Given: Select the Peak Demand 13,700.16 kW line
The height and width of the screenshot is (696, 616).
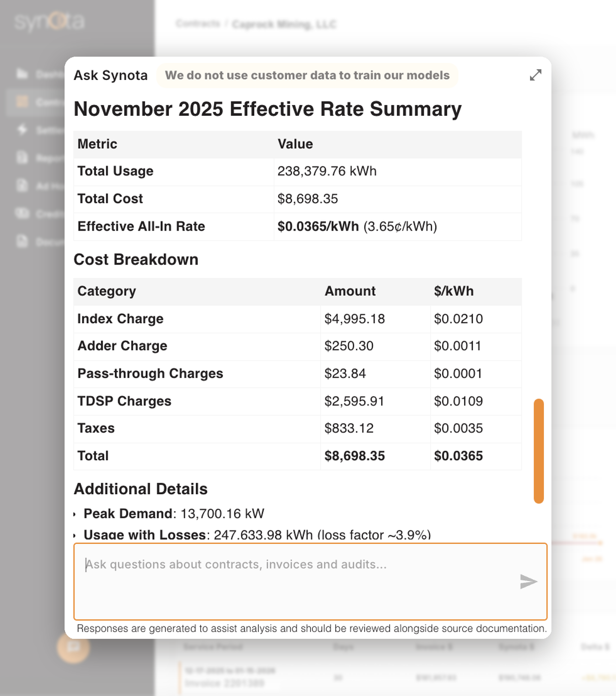Looking at the screenshot, I should pyautogui.click(x=174, y=514).
